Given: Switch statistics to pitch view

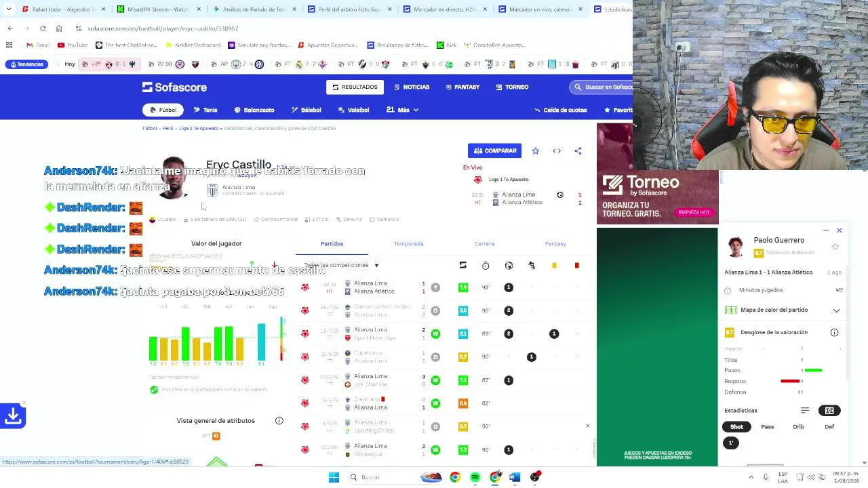Looking at the screenshot, I should coord(829,411).
